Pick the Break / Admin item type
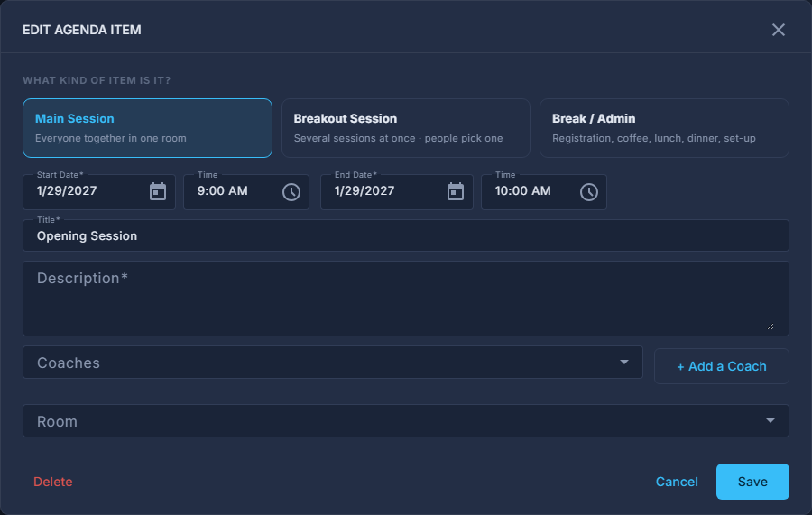Image resolution: width=812 pixels, height=515 pixels. [x=664, y=128]
